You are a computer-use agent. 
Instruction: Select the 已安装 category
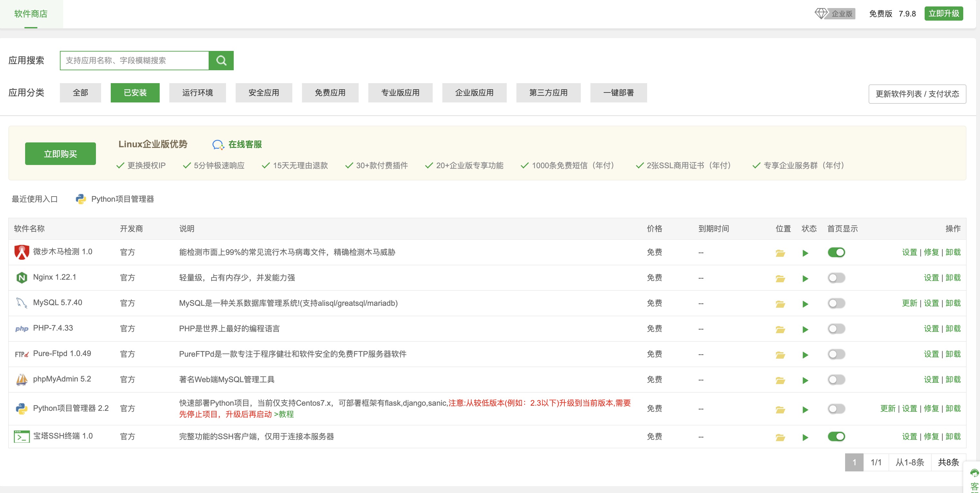point(135,93)
